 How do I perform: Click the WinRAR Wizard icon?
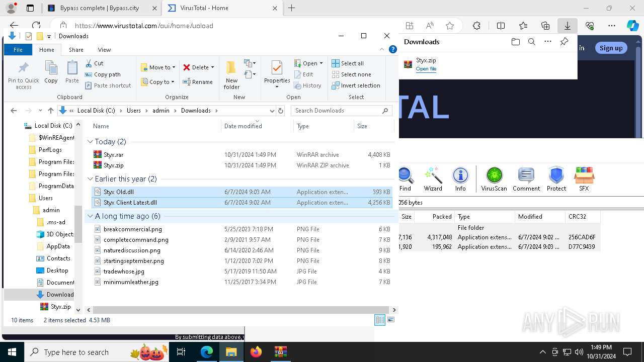click(x=433, y=179)
